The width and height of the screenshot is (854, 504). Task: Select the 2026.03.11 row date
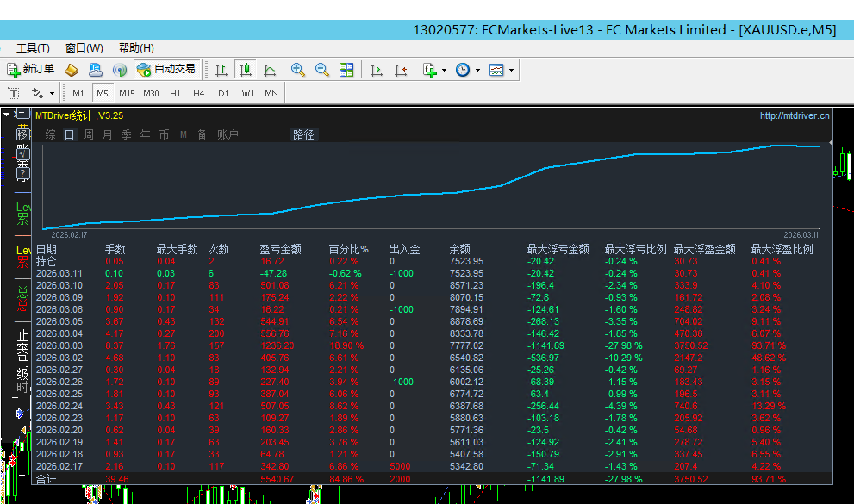[x=59, y=273]
